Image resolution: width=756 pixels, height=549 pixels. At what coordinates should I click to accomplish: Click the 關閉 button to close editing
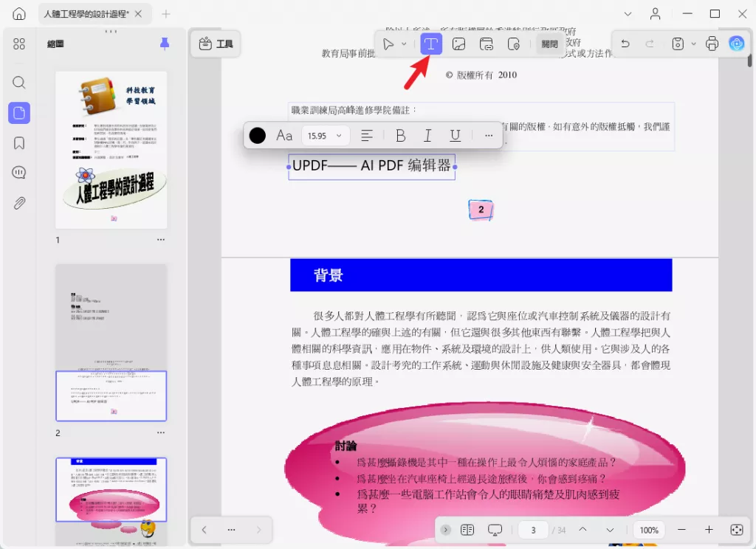point(549,44)
